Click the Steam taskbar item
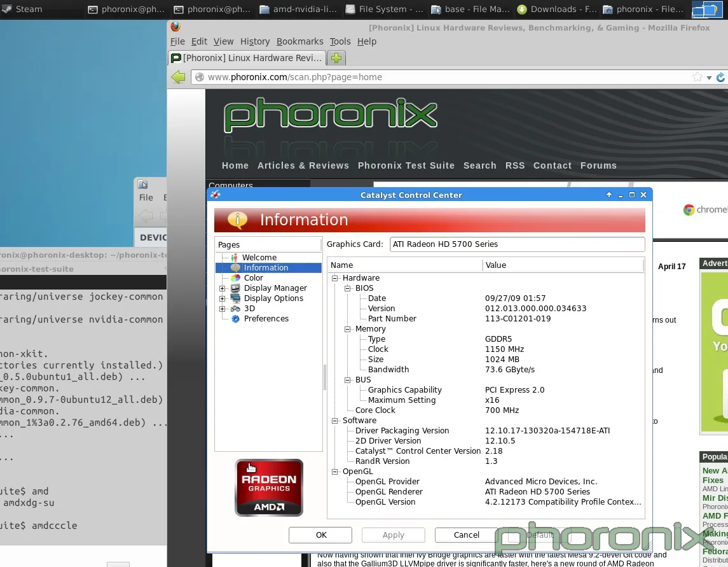Viewport: 728px width, 567px height. click(22, 10)
